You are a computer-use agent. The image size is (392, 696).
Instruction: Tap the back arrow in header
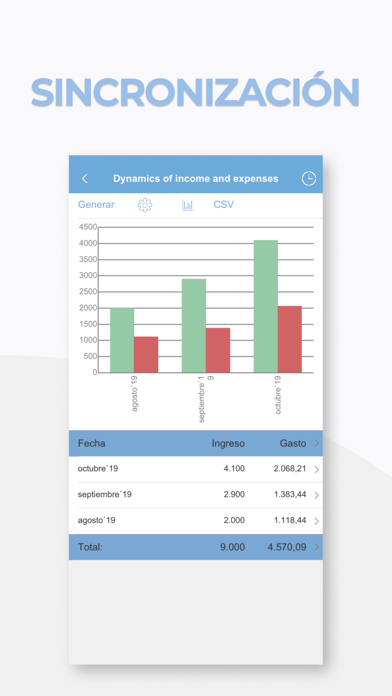84,179
